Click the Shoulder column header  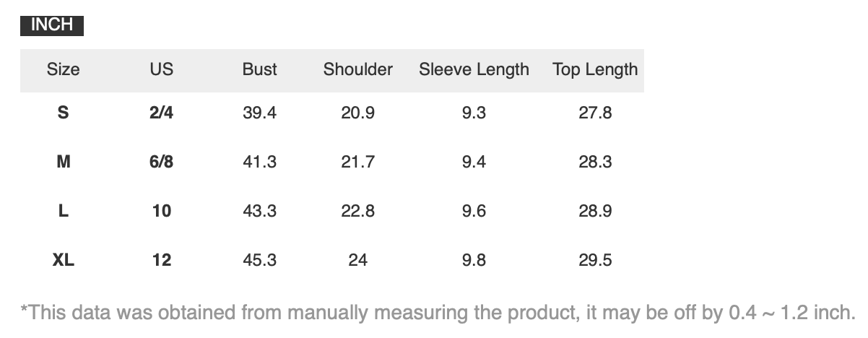(358, 69)
